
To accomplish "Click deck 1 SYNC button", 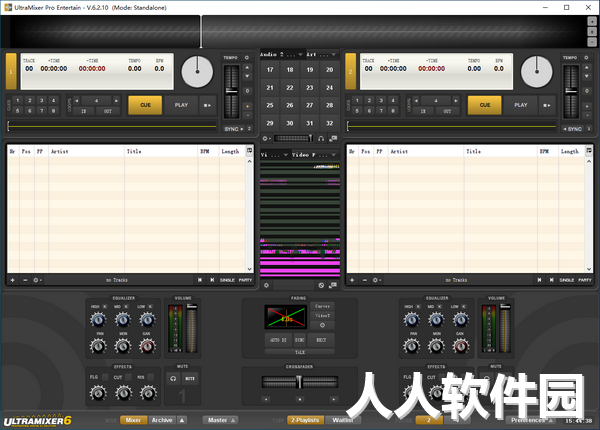I will (x=233, y=129).
